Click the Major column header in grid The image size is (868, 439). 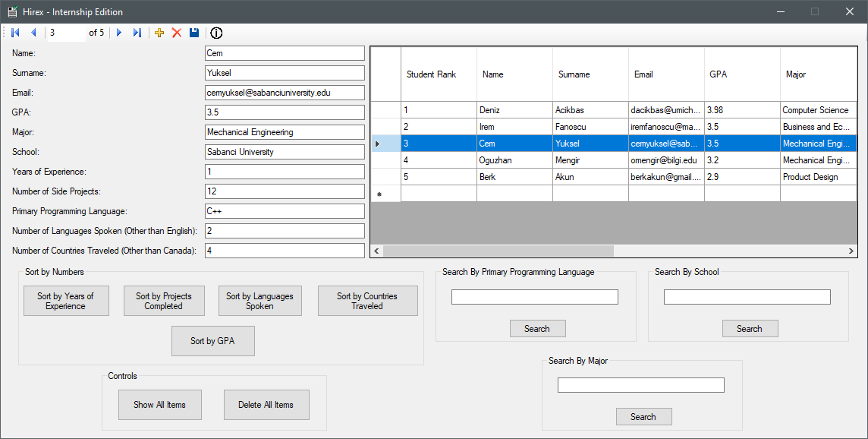(818, 74)
